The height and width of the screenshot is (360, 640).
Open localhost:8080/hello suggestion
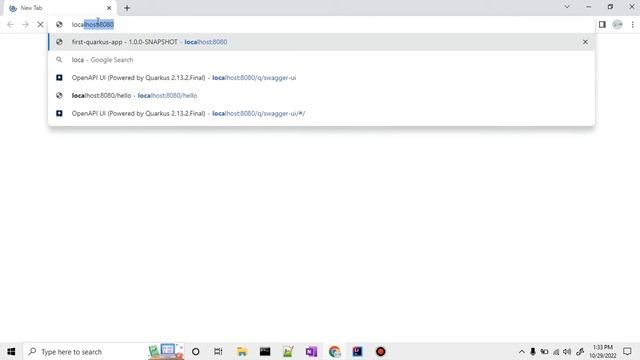[x=321, y=96]
